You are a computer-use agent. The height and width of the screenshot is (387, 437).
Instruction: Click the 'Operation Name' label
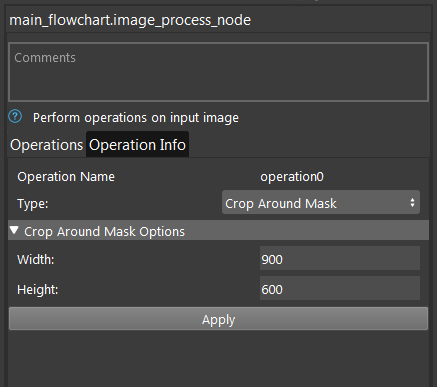tap(66, 177)
